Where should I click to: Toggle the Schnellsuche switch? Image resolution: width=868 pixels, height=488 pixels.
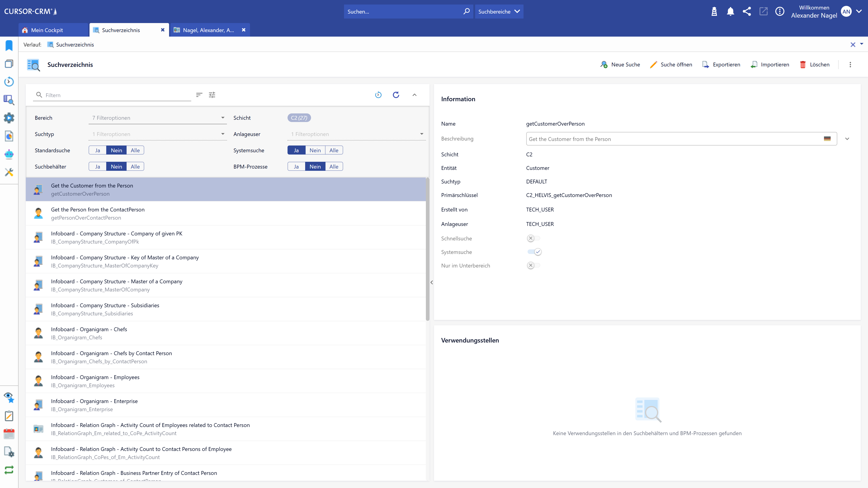533,238
